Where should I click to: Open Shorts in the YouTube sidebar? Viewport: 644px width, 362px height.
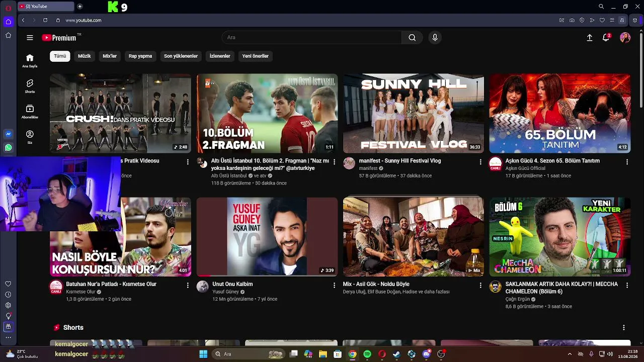(x=30, y=86)
